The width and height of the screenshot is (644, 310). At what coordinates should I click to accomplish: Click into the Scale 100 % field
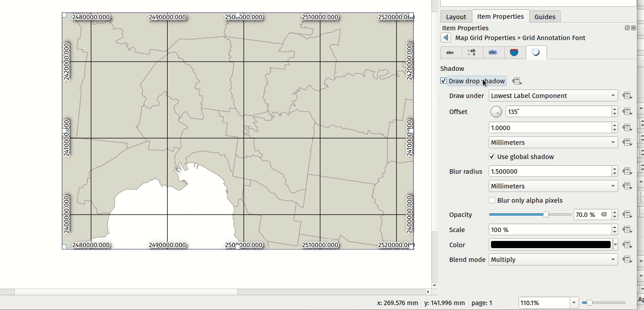[x=549, y=230]
